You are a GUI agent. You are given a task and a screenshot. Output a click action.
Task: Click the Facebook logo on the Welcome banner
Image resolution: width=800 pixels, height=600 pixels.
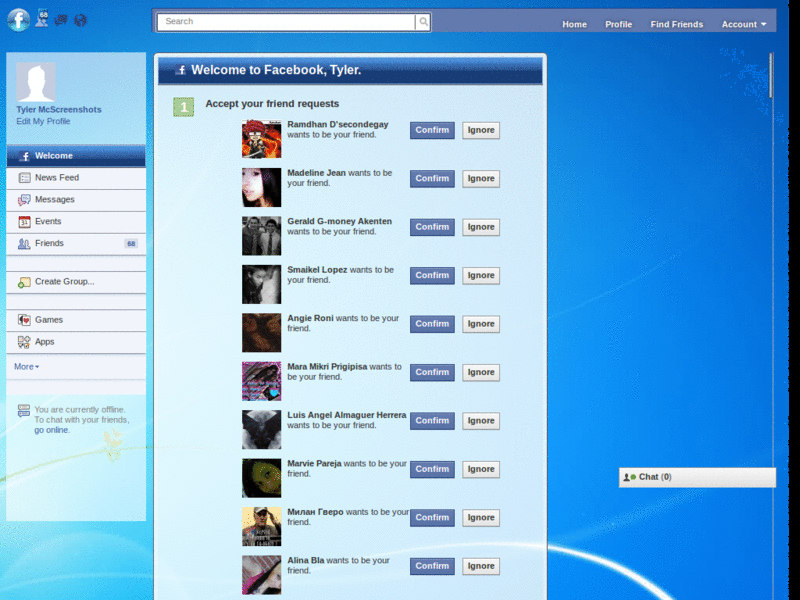[x=181, y=70]
